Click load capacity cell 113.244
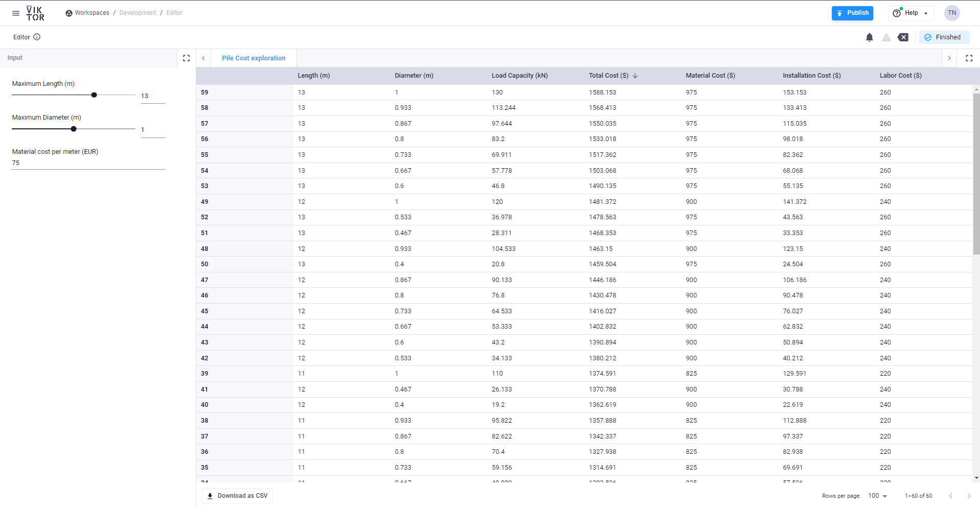Image resolution: width=980 pixels, height=507 pixels. 503,108
